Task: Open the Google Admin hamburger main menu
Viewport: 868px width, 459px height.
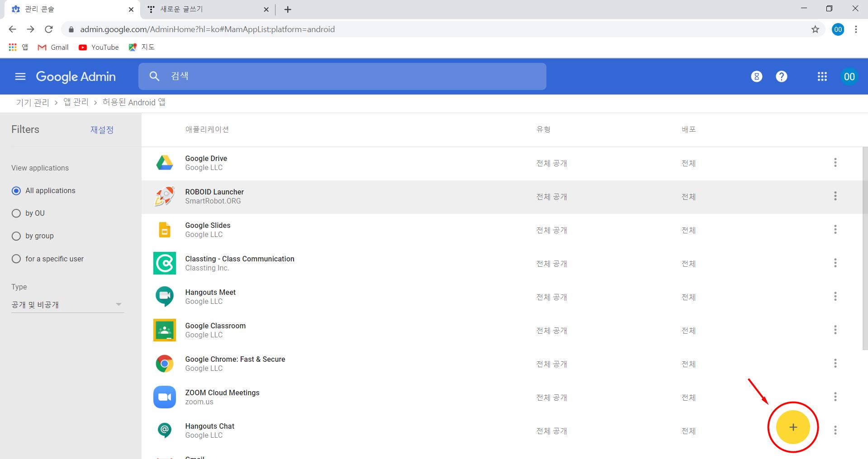Action: 20,76
